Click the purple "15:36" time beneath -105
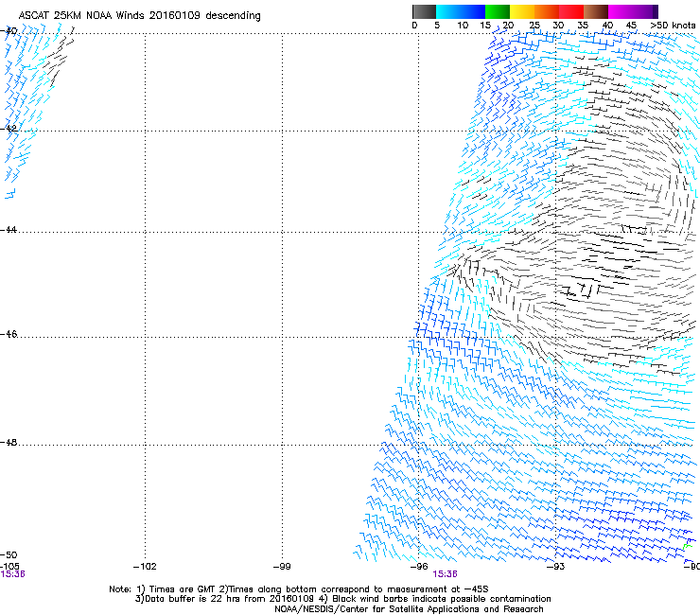 pos(12,574)
